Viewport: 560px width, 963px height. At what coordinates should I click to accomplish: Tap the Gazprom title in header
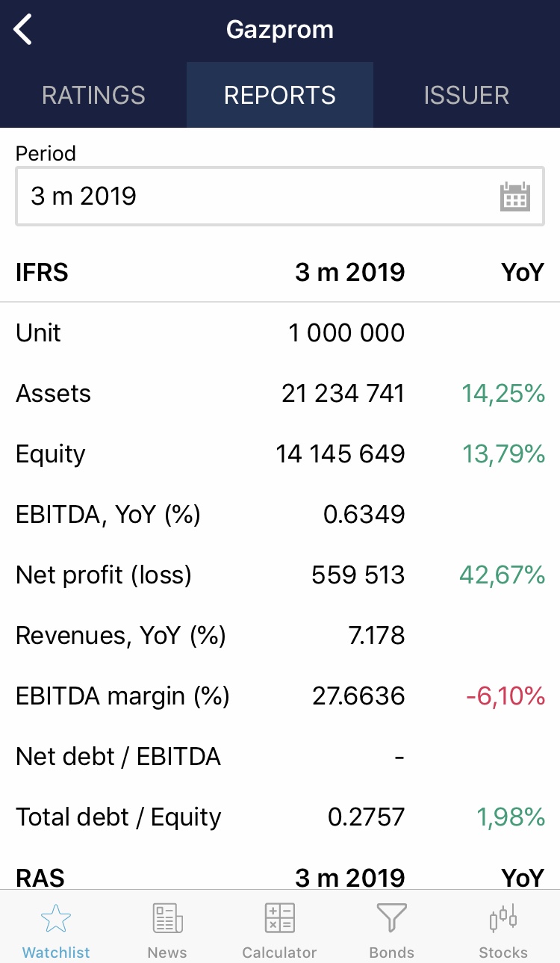(280, 30)
